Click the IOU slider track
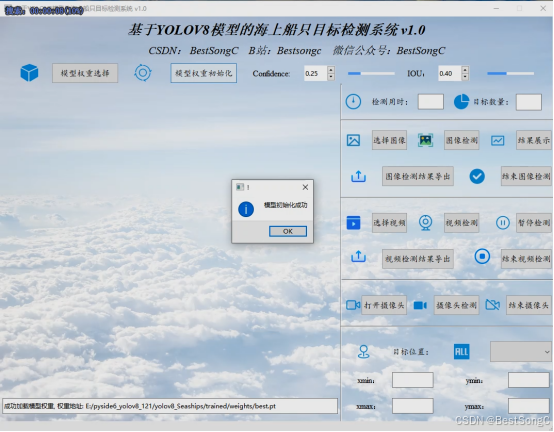This screenshot has width=554, height=432. [x=510, y=73]
